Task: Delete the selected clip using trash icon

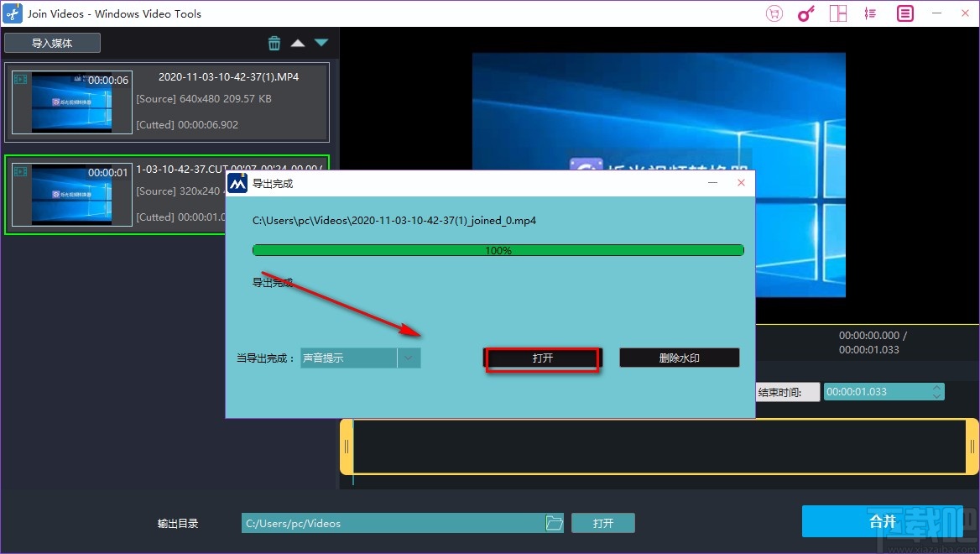Action: pos(274,42)
